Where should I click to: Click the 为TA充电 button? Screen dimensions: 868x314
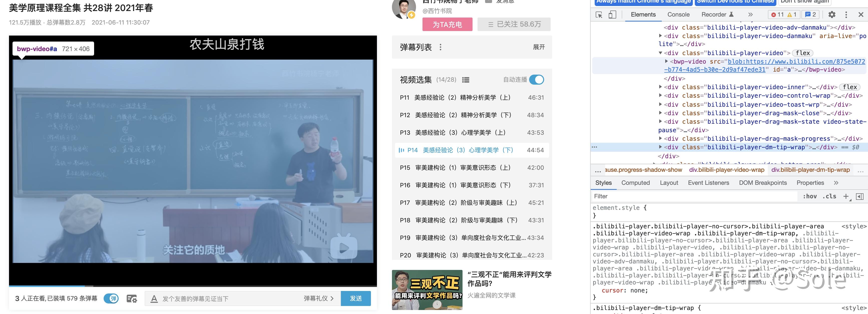(447, 25)
